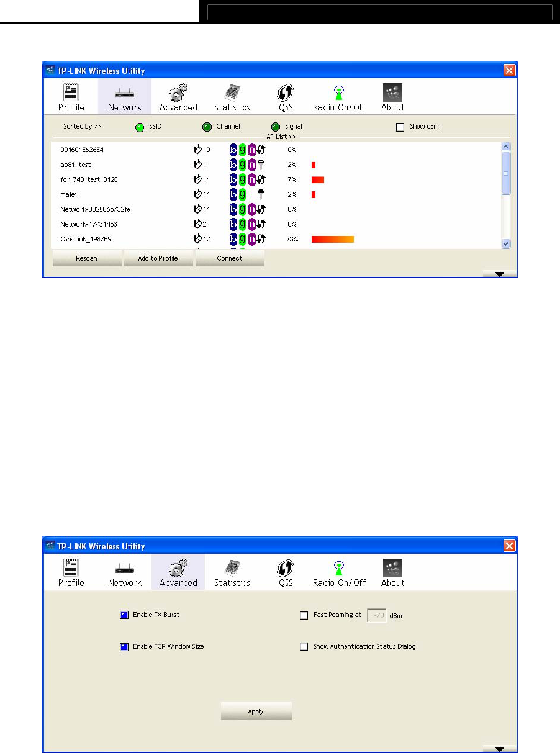
Task: Click Advanced gear icon in lower window
Action: (178, 573)
